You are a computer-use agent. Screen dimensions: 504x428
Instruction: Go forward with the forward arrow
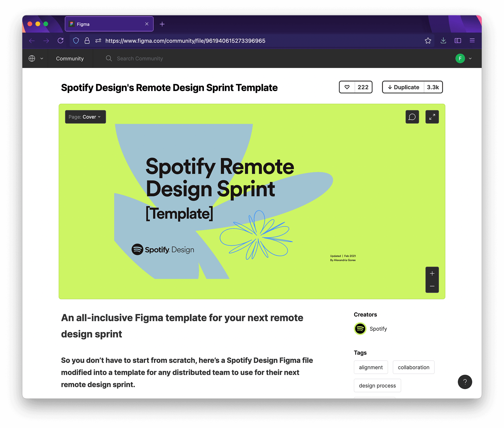click(x=46, y=41)
